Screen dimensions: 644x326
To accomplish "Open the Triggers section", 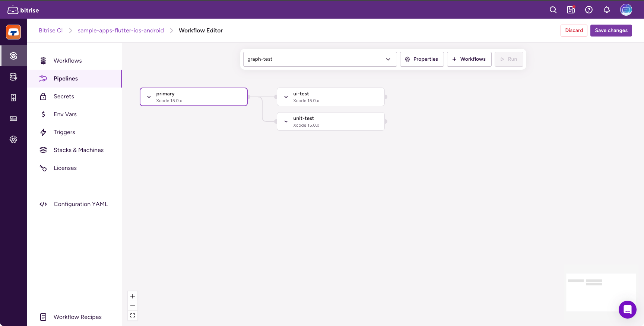I will (64, 132).
